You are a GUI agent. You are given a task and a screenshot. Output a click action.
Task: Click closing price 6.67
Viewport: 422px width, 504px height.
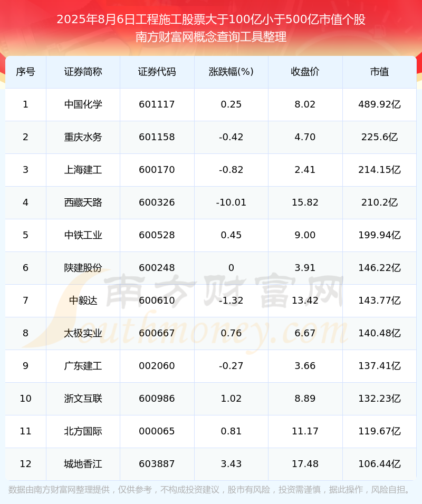coord(305,333)
